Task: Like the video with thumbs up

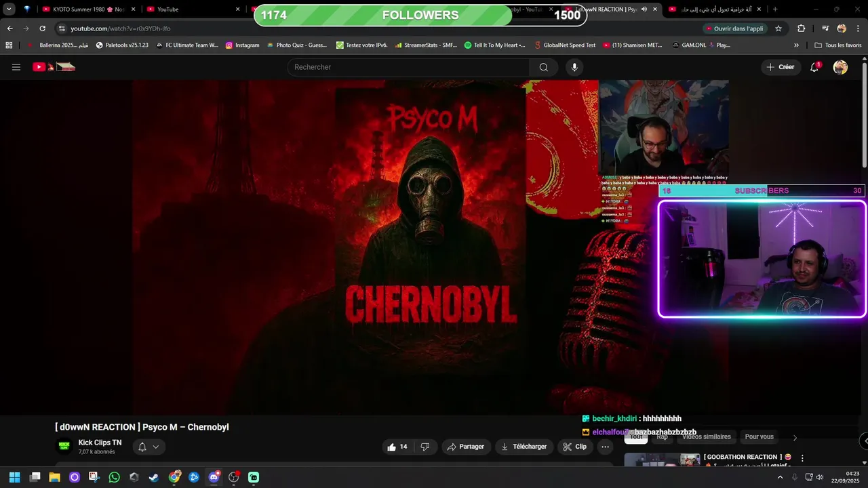Action: 397,447
